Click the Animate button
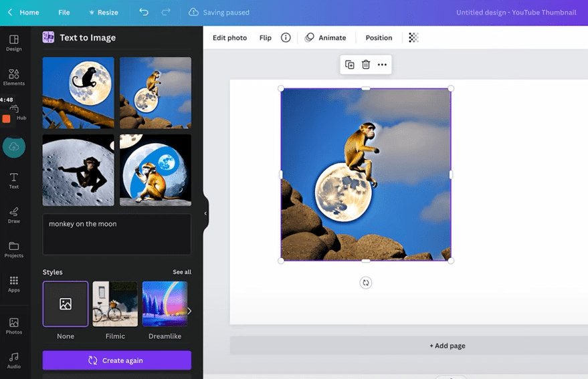588x379 pixels. pyautogui.click(x=326, y=37)
